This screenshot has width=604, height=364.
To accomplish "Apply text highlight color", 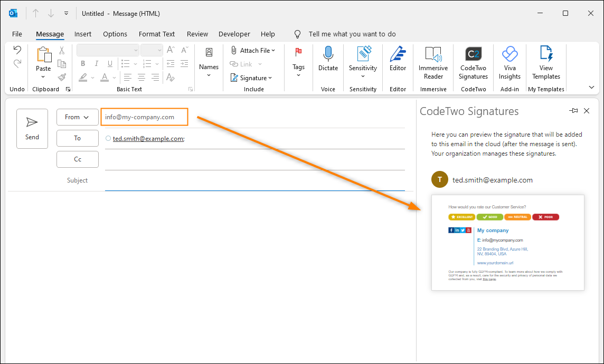I will coord(83,78).
